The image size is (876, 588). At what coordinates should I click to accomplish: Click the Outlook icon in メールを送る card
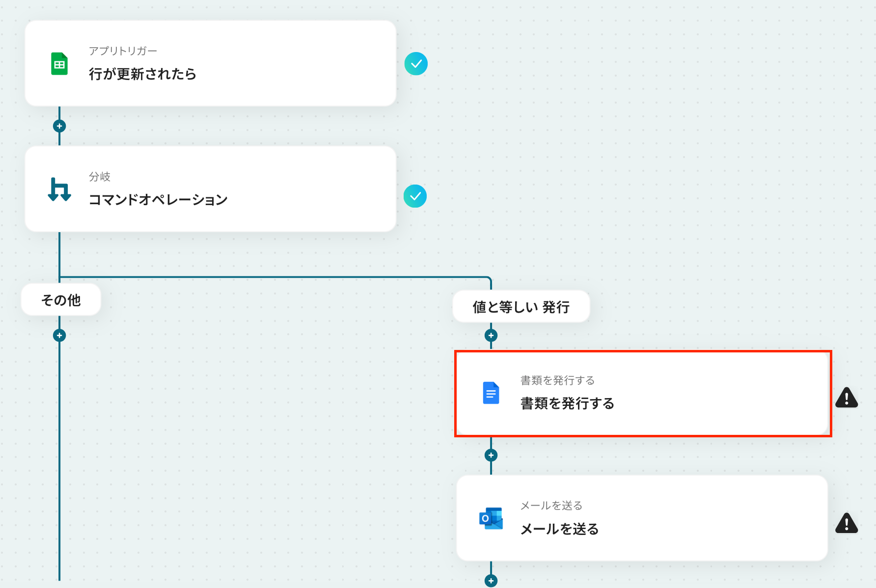(x=491, y=518)
